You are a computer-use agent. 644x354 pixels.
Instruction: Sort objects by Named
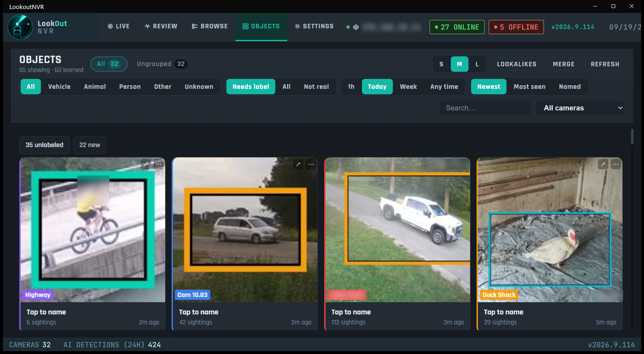coord(570,87)
